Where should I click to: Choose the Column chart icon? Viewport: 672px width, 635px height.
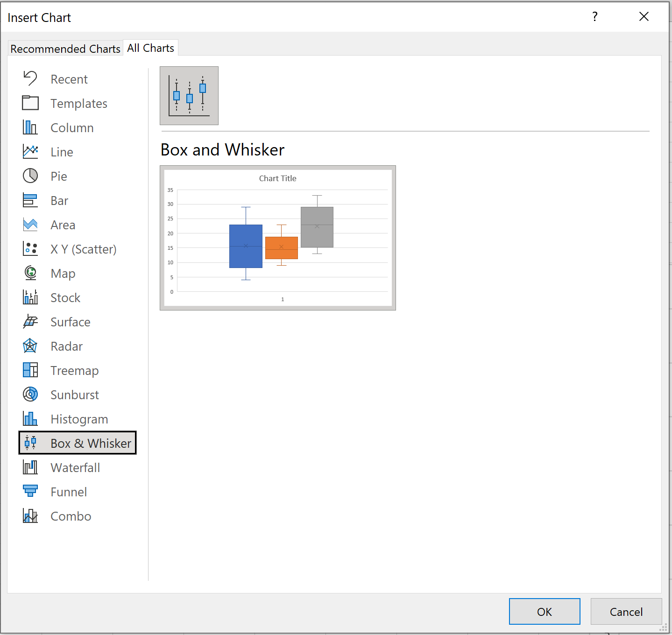click(x=30, y=127)
